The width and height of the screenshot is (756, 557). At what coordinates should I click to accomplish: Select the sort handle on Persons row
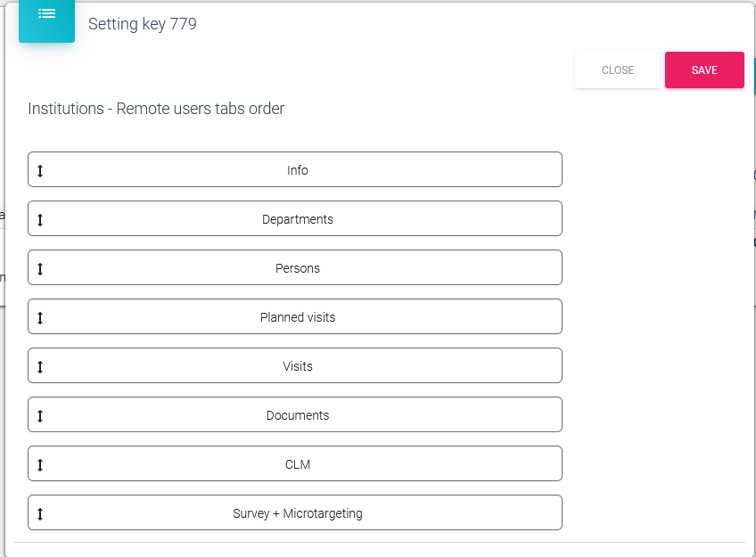coord(40,268)
